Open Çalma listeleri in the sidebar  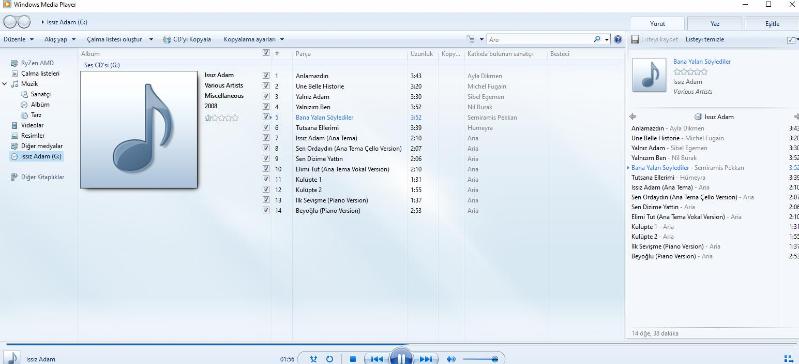[x=35, y=73]
